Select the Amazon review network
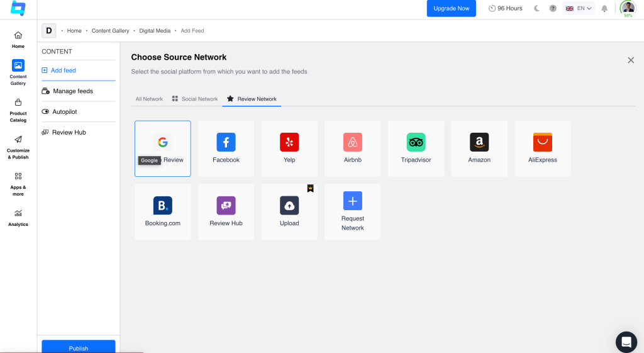Screen dimensions: 644x353 coord(479,148)
